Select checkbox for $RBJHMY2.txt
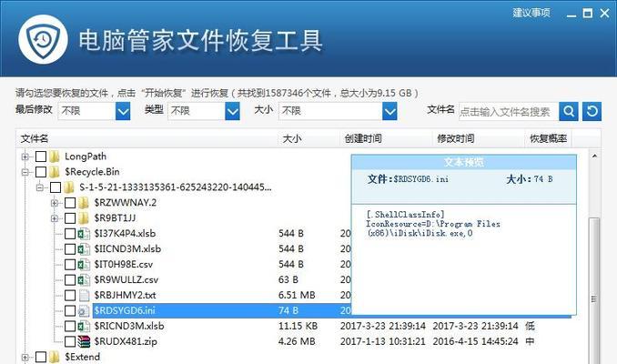This screenshot has height=364, width=617. click(70, 295)
